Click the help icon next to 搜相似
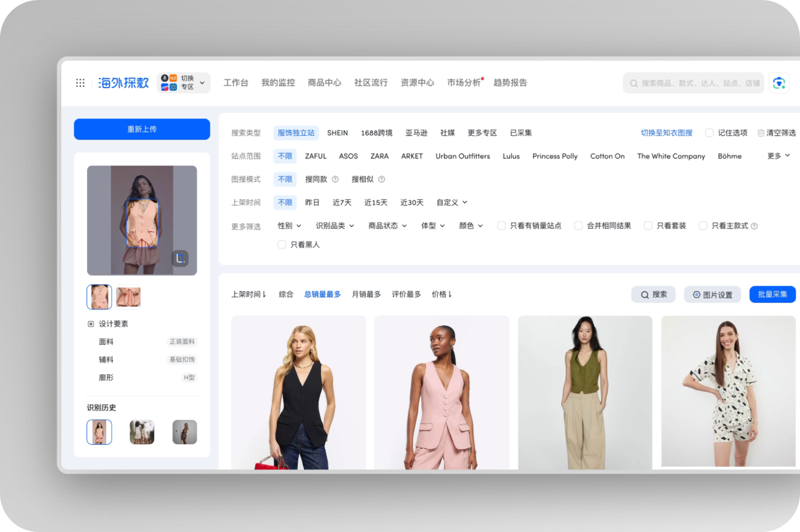The width and height of the screenshot is (800, 532). 381,179
